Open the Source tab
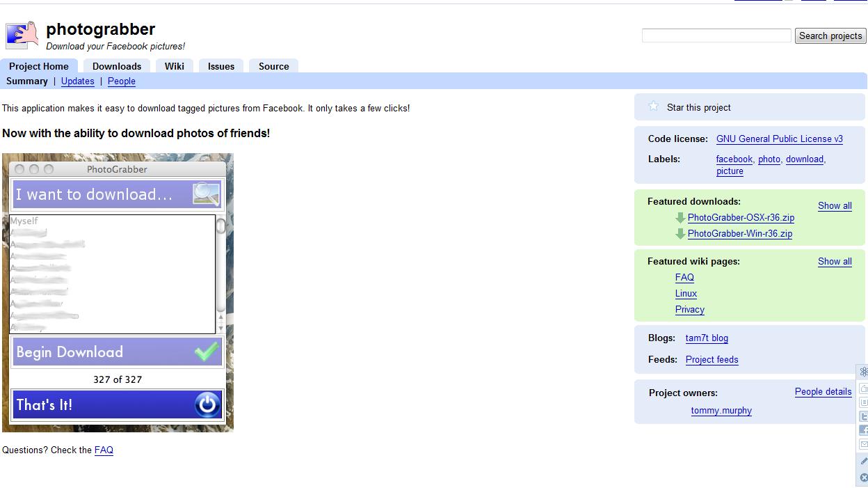Screen dimensions: 868x488 [x=274, y=66]
